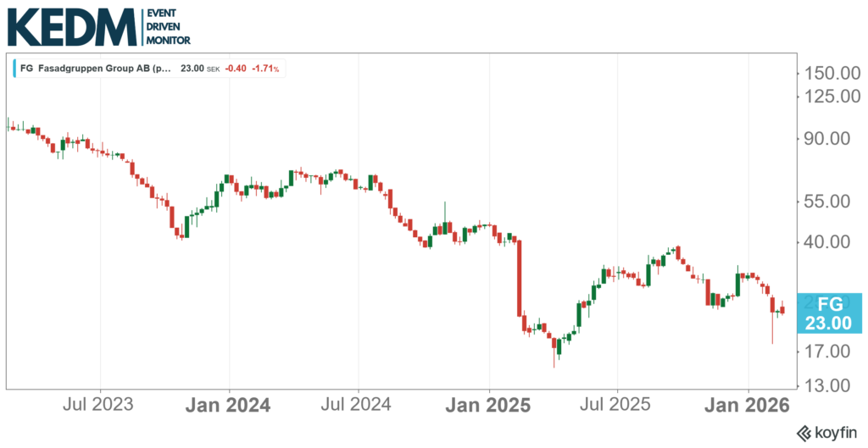Select the FG ticker symbol in legend

[x=27, y=69]
